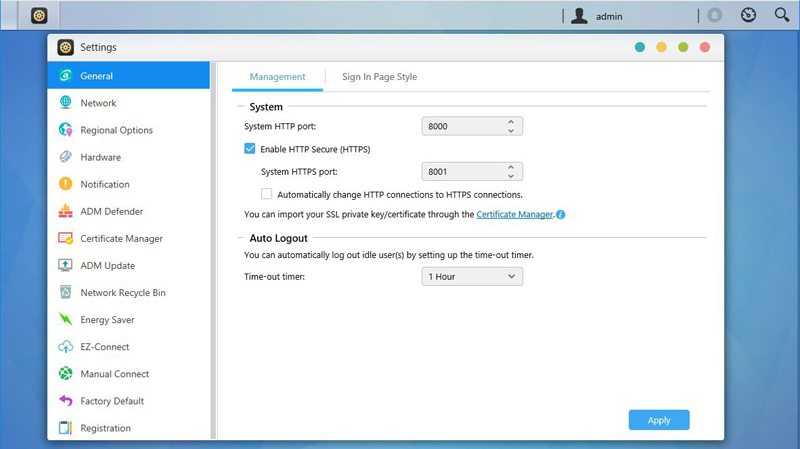Click the Notification exclamation icon
800x449 pixels.
pos(65,184)
